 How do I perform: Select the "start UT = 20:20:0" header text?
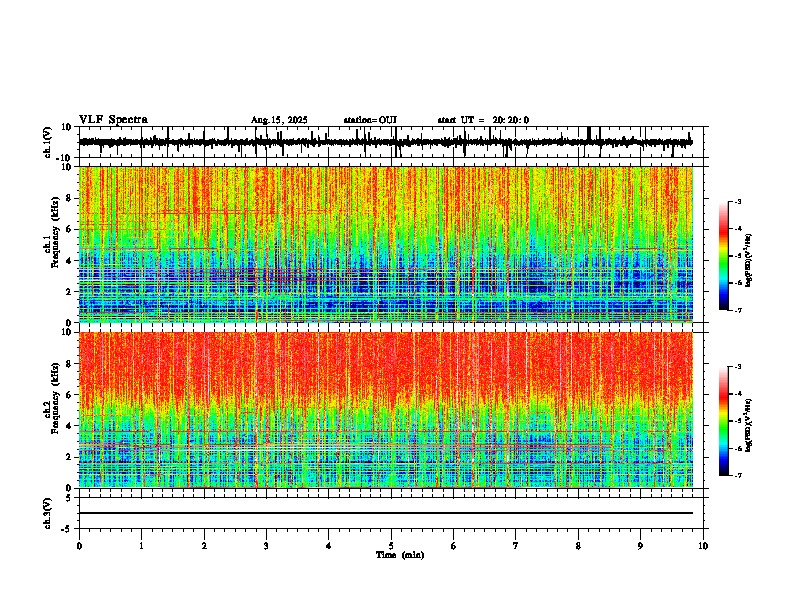(483, 120)
